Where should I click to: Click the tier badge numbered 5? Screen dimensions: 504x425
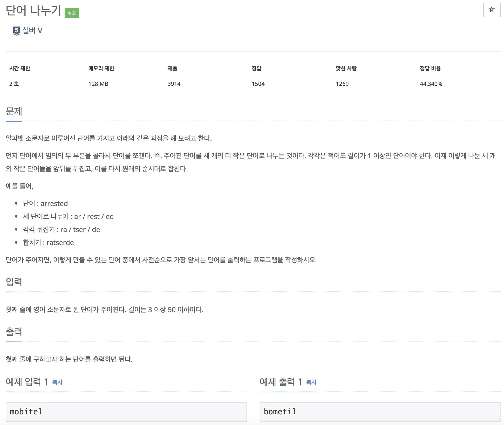tap(16, 30)
